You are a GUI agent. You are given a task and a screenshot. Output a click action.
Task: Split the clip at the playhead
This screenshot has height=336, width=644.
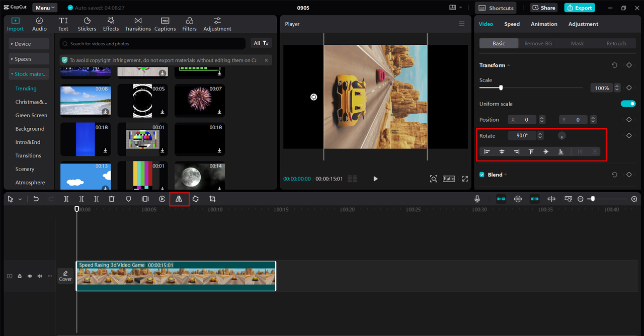click(66, 199)
